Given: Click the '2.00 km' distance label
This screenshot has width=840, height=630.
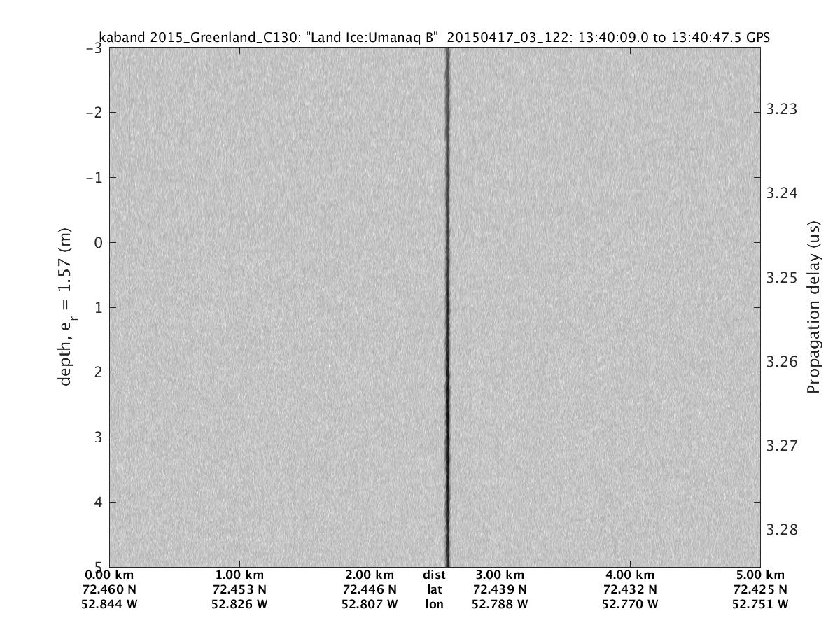Looking at the screenshot, I should coord(370,575).
